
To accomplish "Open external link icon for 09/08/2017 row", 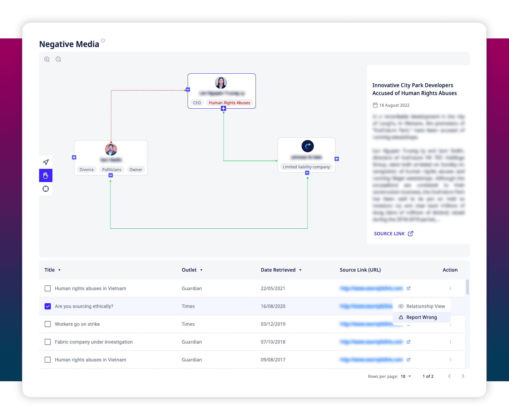I will point(409,360).
